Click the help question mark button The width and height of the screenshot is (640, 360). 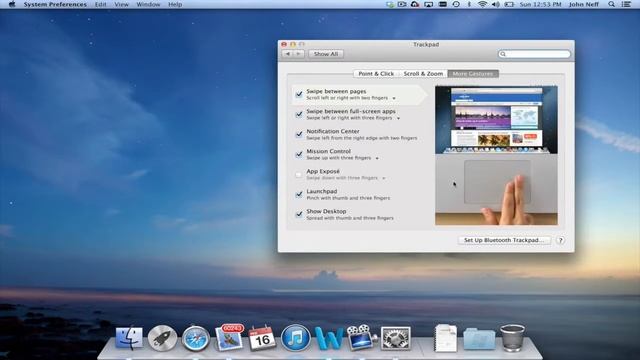click(561, 240)
